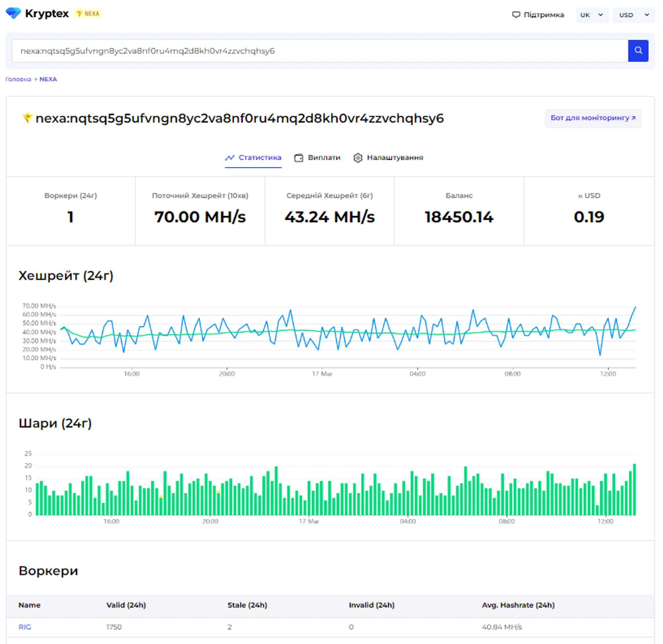Click the NEXA coin badge icon

(x=79, y=14)
